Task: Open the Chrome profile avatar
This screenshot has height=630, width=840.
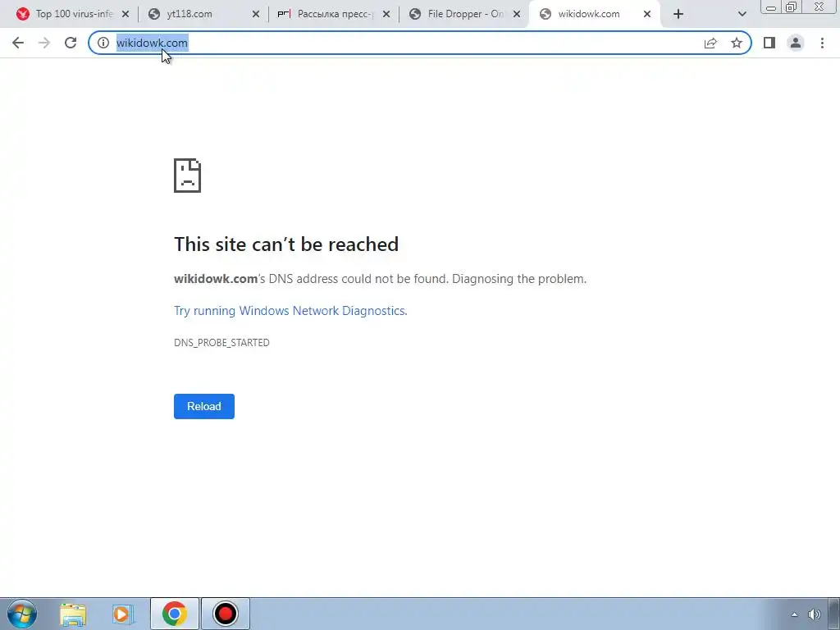Action: 796,43
